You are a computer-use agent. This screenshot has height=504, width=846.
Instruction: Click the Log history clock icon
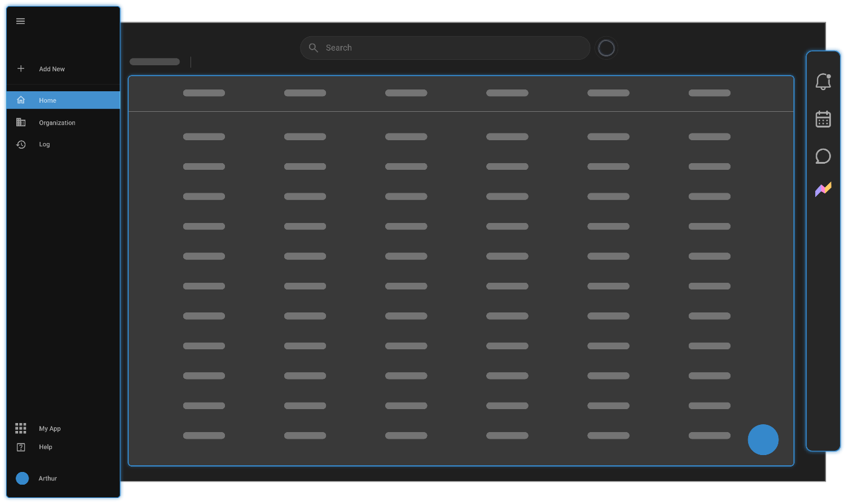point(21,144)
